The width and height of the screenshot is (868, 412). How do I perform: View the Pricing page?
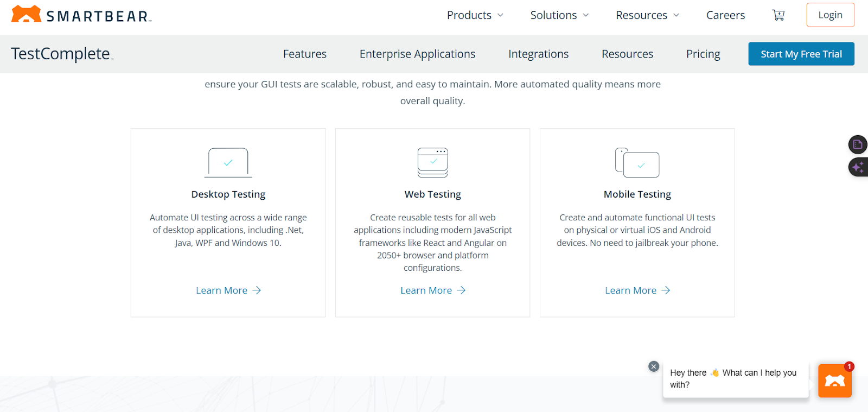[x=703, y=54]
